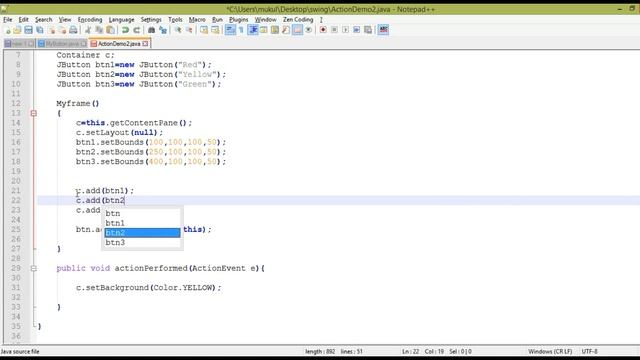Viewport: 640px width, 360px height.
Task: Click the Copy toolbar icon
Action: coord(99,30)
